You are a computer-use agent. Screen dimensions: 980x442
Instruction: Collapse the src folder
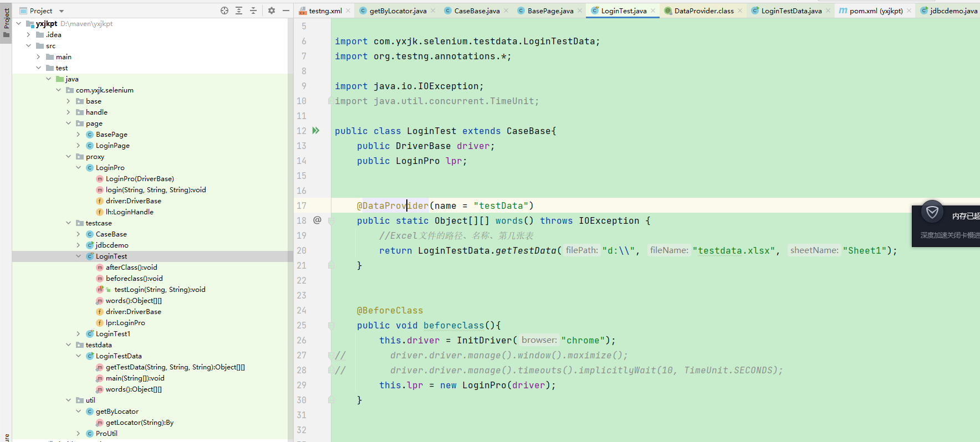[29, 45]
